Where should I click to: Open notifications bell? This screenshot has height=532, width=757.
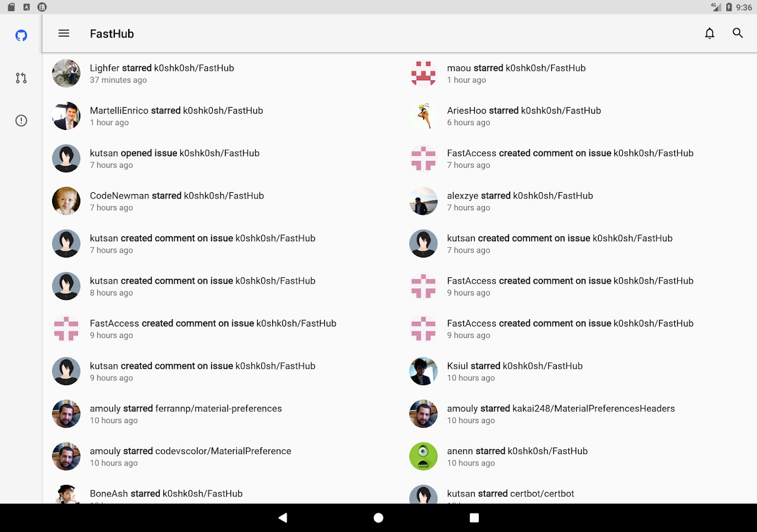point(710,33)
